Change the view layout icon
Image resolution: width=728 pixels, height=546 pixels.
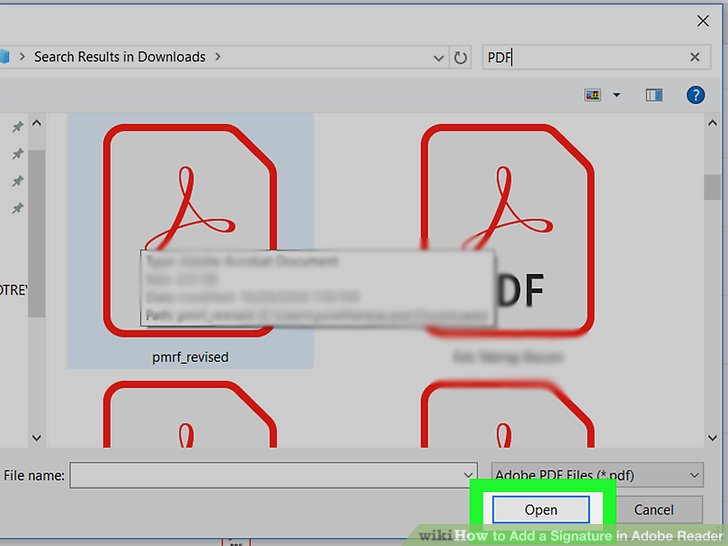click(592, 95)
